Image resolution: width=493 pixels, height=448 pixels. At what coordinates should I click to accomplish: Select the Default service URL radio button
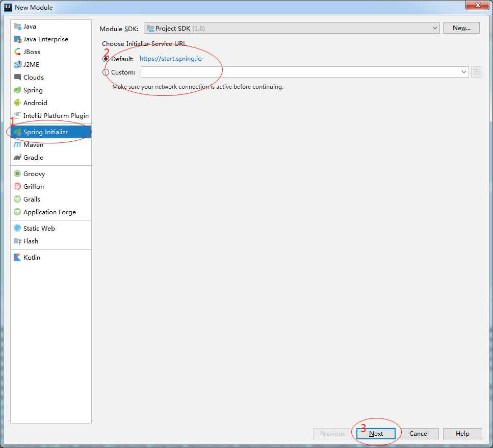tap(106, 59)
